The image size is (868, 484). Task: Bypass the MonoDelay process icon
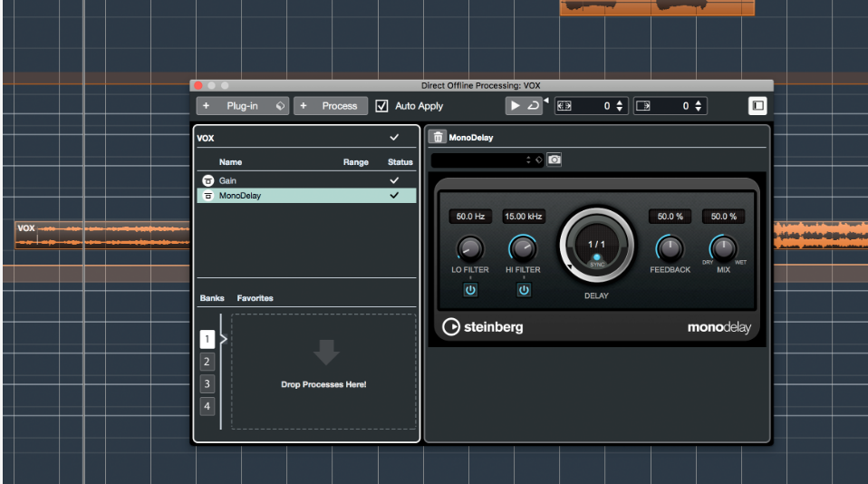pyautogui.click(x=207, y=196)
